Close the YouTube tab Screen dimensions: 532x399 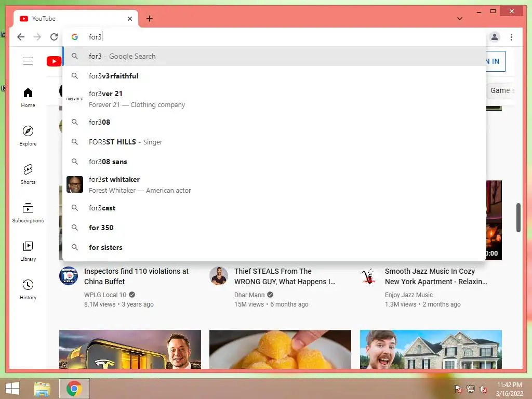click(129, 19)
